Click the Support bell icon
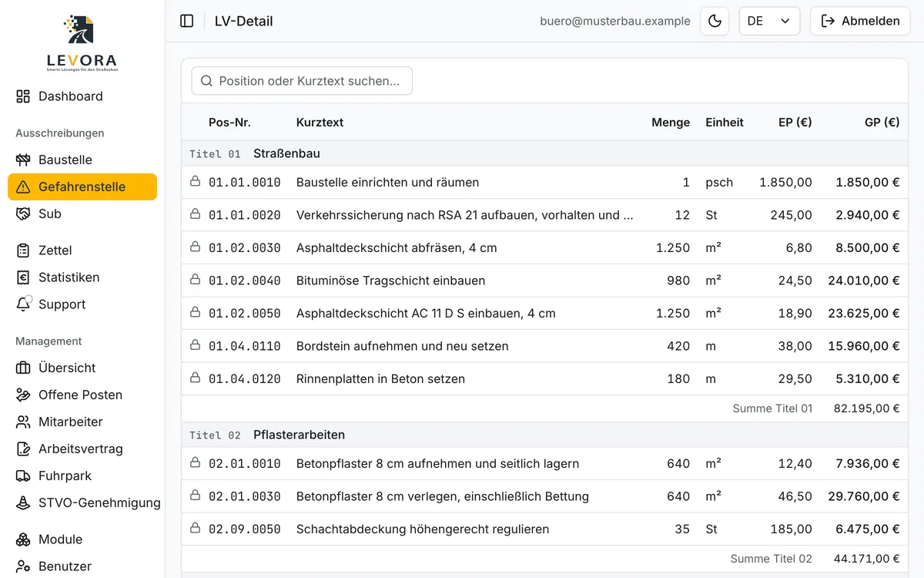 (x=23, y=304)
